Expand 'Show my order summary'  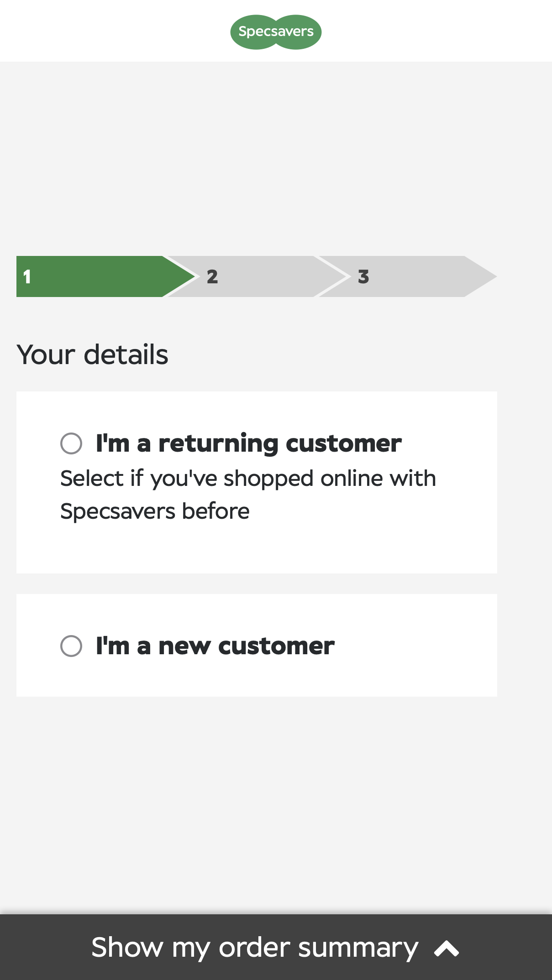coord(254,947)
